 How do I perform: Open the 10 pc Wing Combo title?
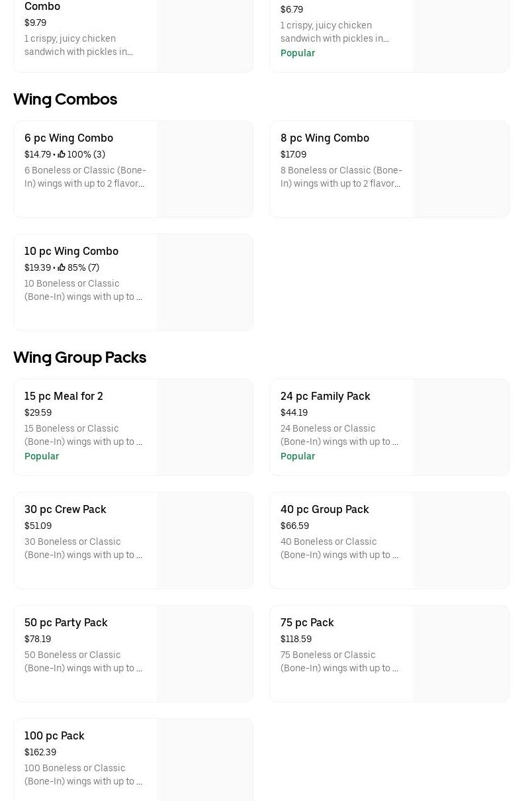click(x=71, y=251)
